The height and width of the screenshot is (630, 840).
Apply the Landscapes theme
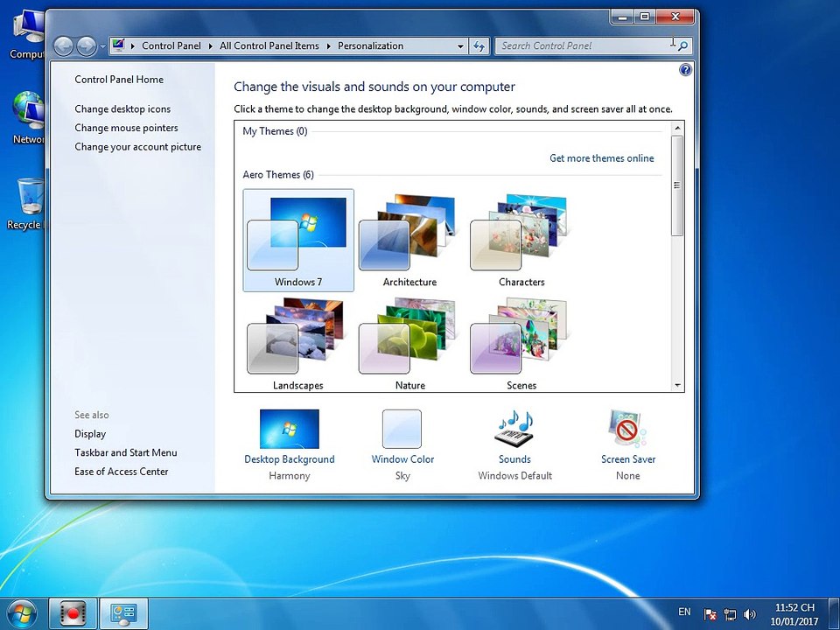pyautogui.click(x=298, y=343)
